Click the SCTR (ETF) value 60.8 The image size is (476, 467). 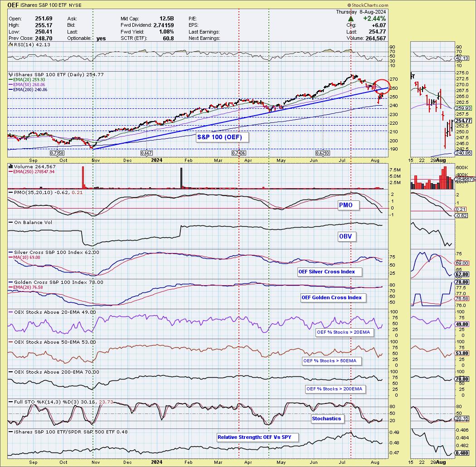[168, 38]
